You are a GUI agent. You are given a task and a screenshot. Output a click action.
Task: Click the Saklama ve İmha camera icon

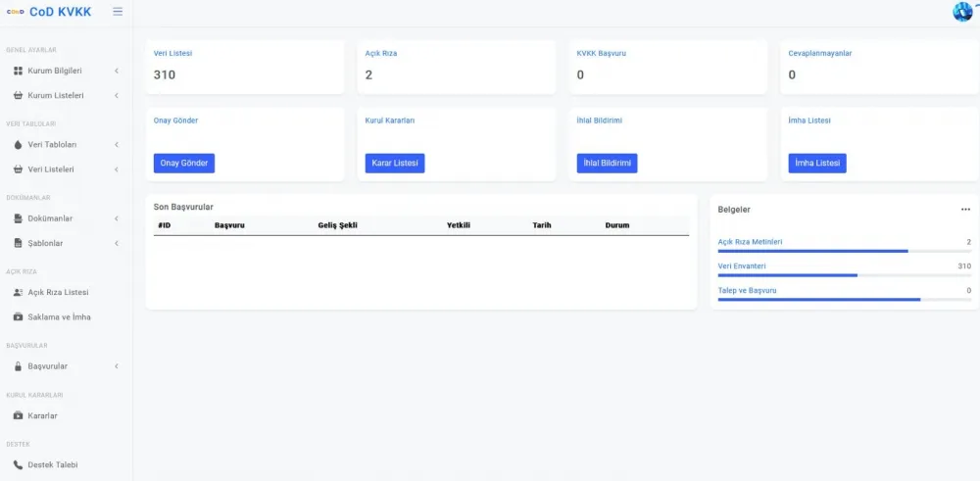tap(18, 316)
